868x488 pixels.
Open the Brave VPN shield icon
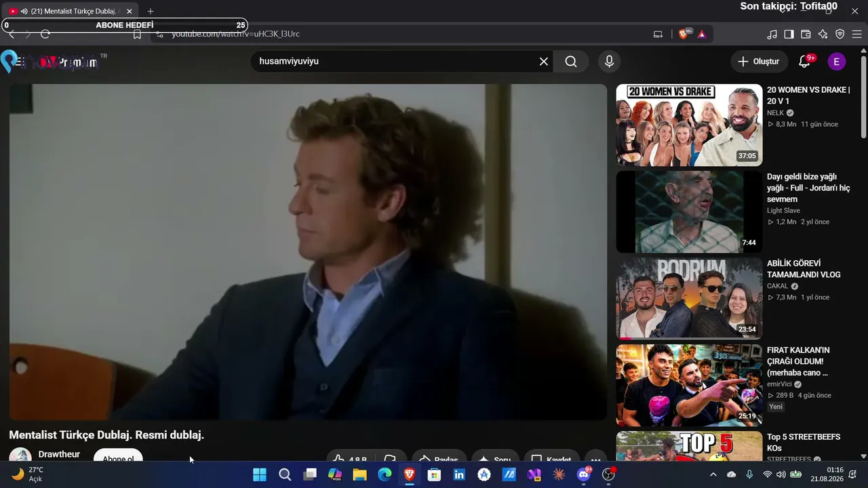click(840, 34)
